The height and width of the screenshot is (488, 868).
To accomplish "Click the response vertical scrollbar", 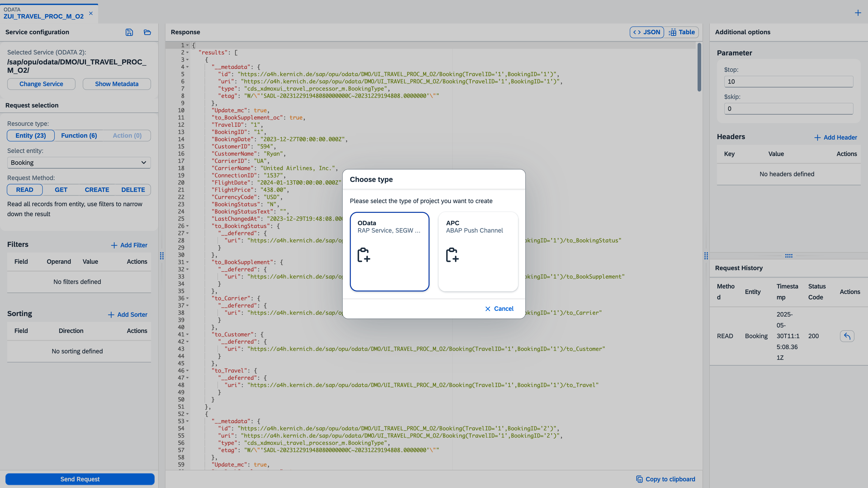I will click(x=699, y=67).
